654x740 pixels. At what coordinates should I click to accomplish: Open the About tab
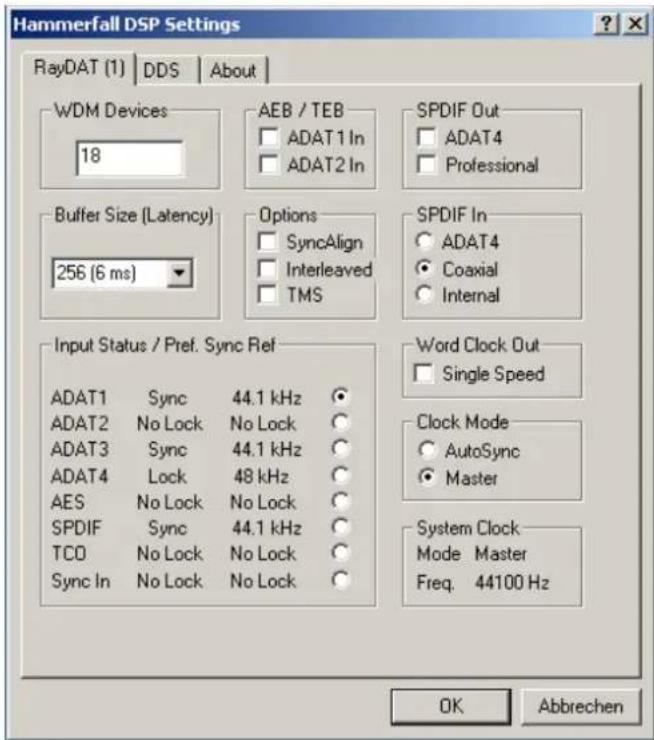pyautogui.click(x=233, y=70)
